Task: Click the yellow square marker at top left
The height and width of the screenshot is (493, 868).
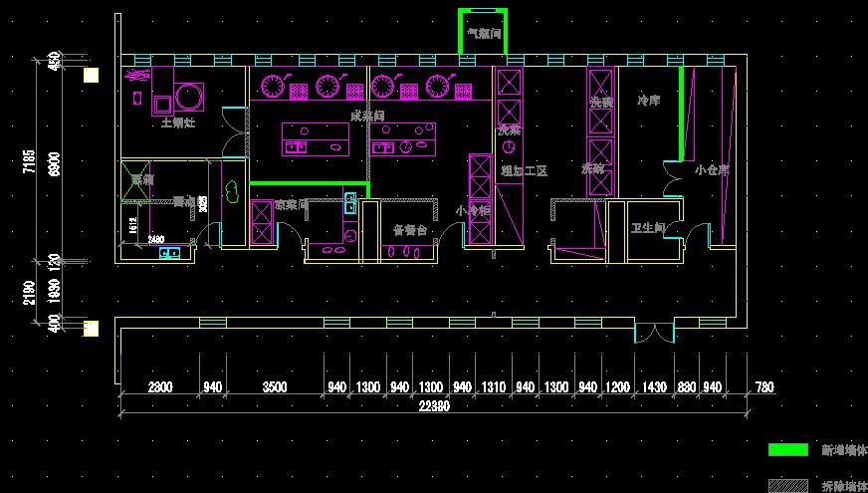Action: pos(91,75)
